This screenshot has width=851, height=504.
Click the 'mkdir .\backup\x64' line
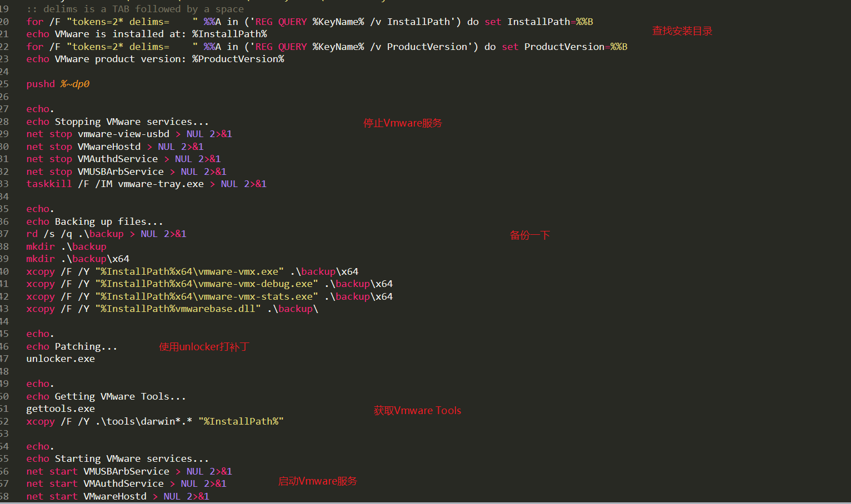[78, 259]
